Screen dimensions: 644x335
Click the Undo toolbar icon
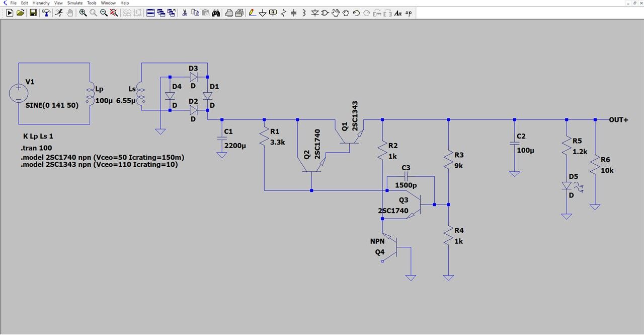pos(356,13)
